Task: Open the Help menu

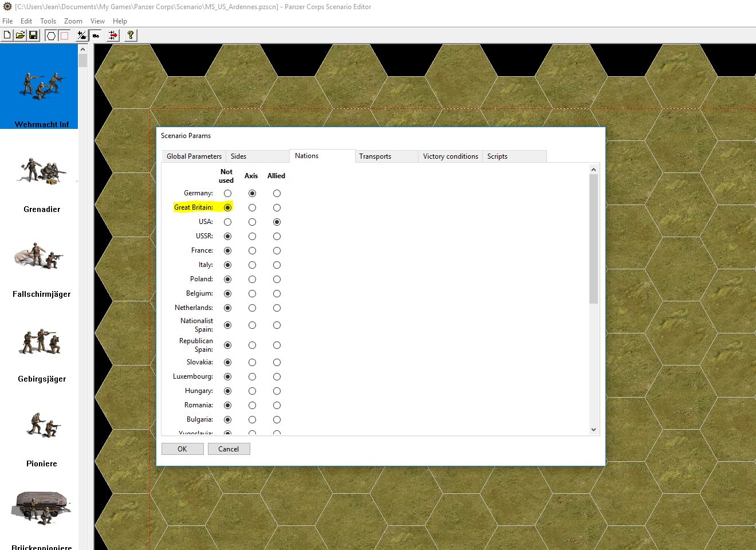Action: 120,21
